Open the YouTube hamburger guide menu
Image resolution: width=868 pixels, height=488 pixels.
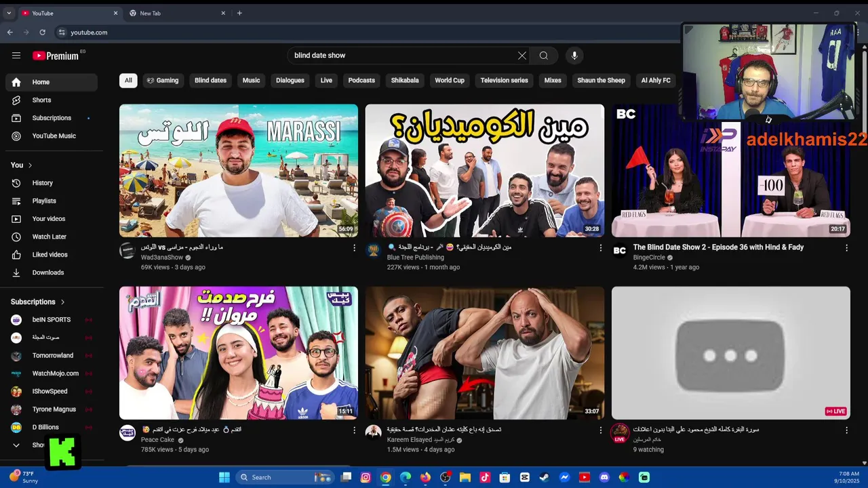[16, 56]
